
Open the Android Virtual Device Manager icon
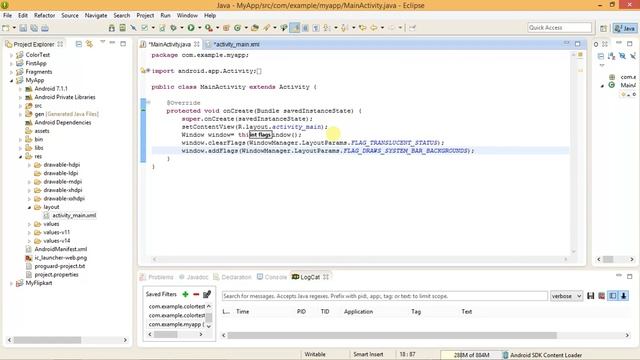(x=122, y=28)
